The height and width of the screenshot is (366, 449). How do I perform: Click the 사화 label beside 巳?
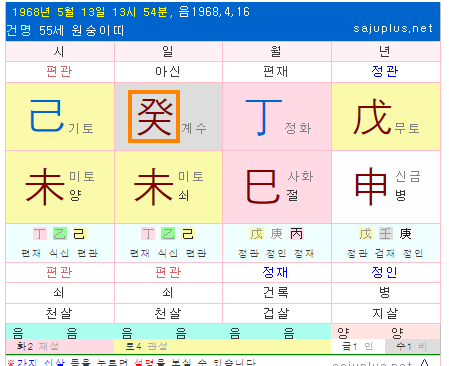tap(301, 176)
